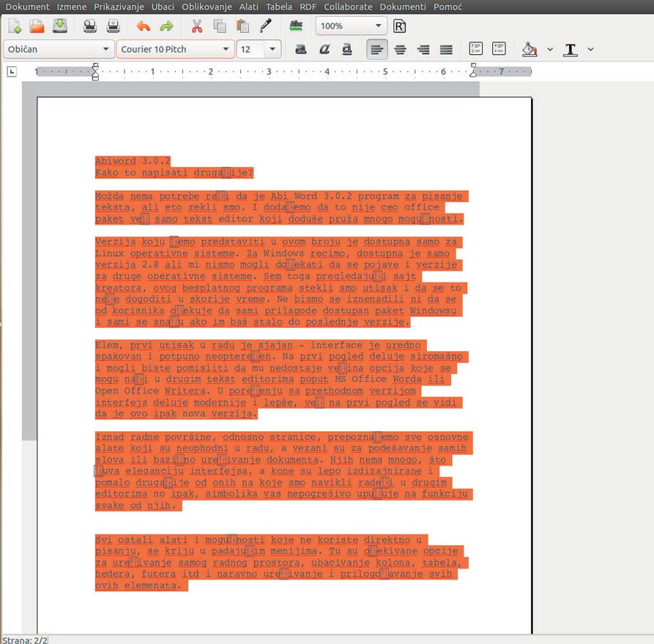Screen dimensions: 654x644
Task: Open the Običan paragraph style dropdown
Action: tap(59, 49)
